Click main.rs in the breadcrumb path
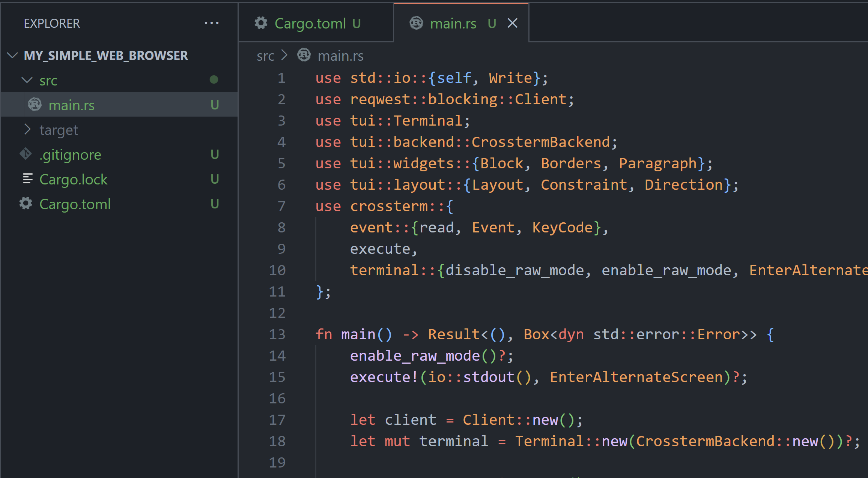 (x=340, y=56)
